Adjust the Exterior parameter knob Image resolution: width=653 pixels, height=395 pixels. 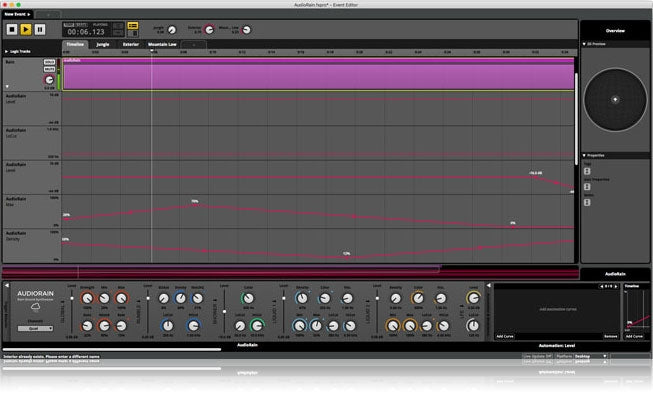209,30
